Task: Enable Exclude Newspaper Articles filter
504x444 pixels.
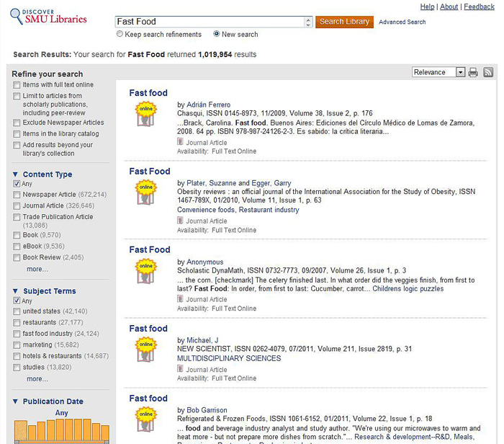Action: 17,123
